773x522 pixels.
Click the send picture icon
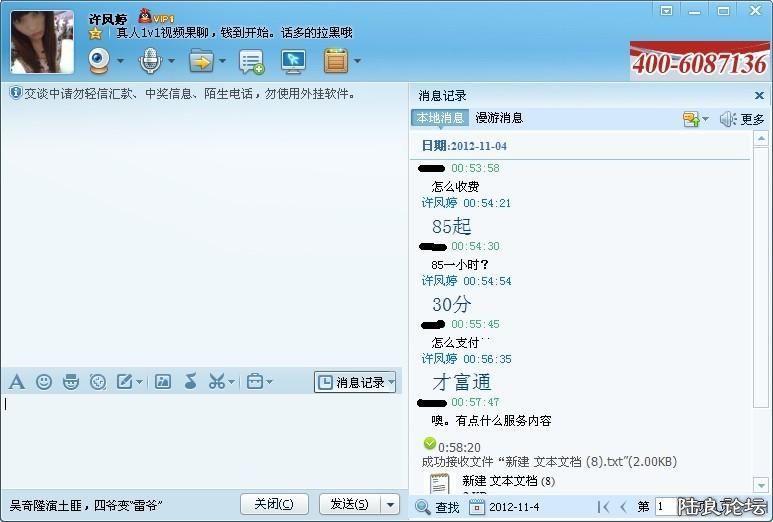163,382
